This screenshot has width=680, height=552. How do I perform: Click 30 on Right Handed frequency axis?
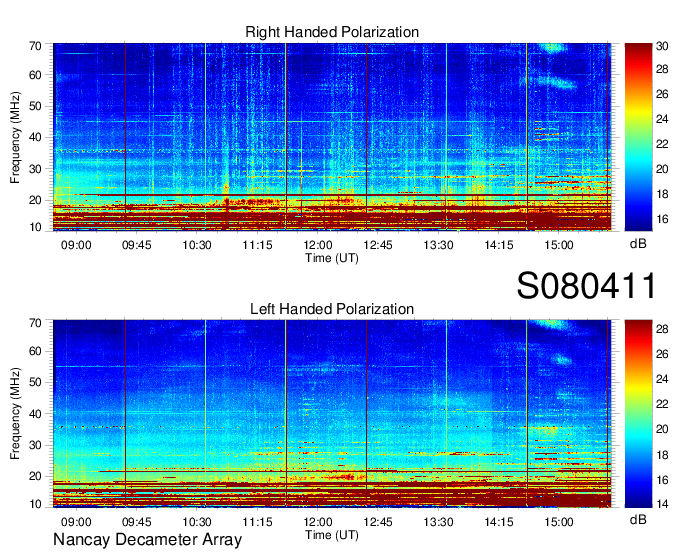[x=35, y=169]
